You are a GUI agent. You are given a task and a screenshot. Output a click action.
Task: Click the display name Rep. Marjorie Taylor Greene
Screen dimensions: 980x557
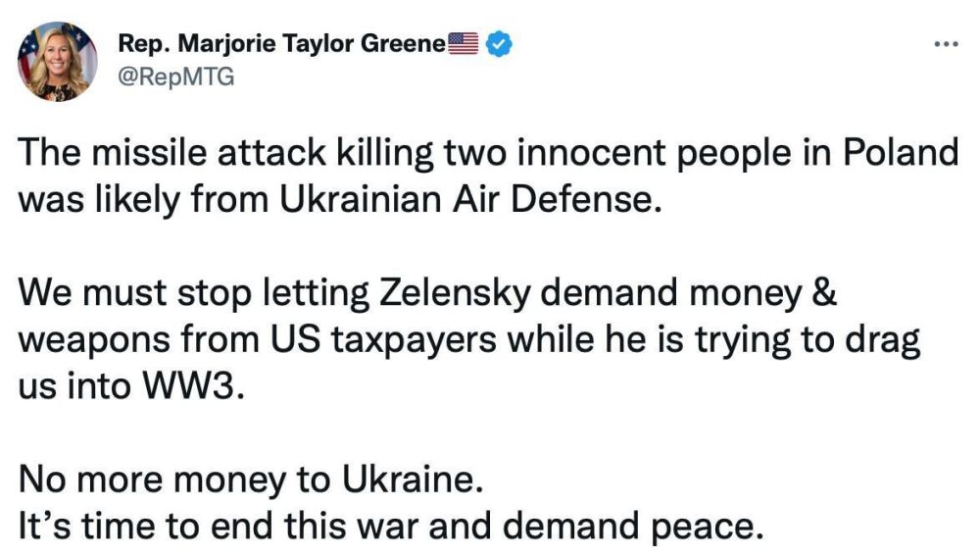point(282,43)
